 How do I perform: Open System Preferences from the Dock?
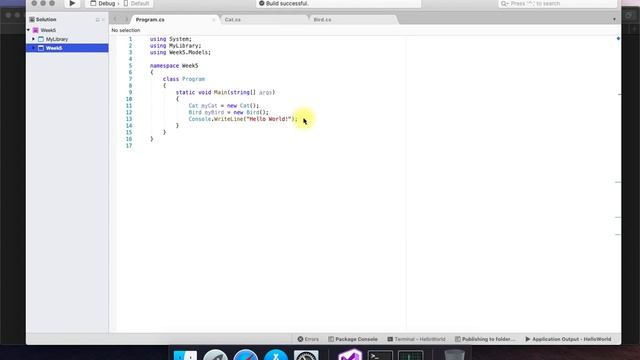tap(306, 355)
